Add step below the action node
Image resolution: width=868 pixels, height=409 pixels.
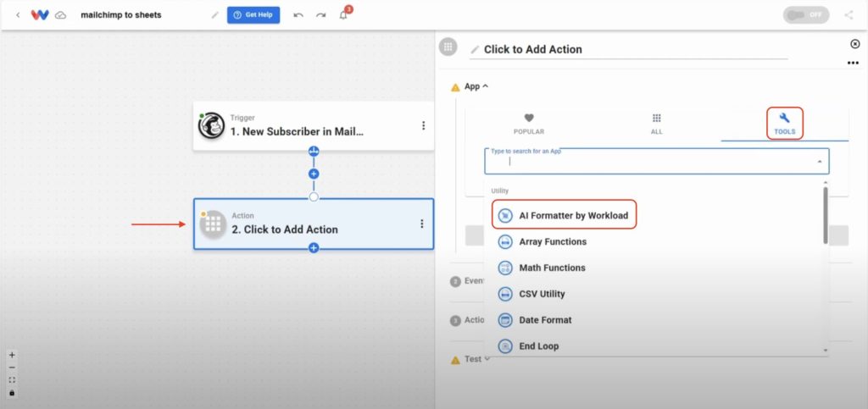314,248
